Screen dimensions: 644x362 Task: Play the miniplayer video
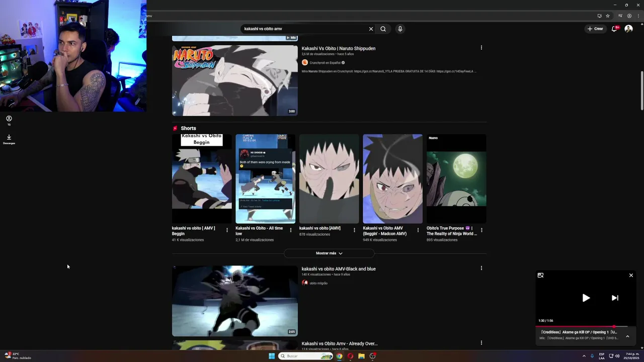point(586,298)
